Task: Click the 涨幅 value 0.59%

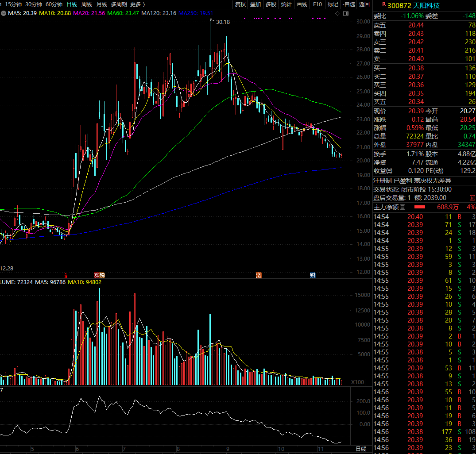Action: pyautogui.click(x=415, y=128)
